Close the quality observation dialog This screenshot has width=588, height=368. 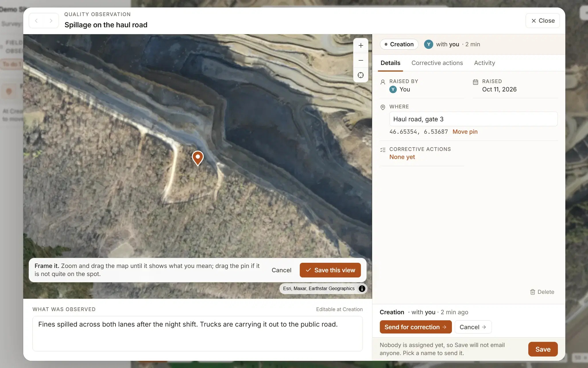pos(542,21)
